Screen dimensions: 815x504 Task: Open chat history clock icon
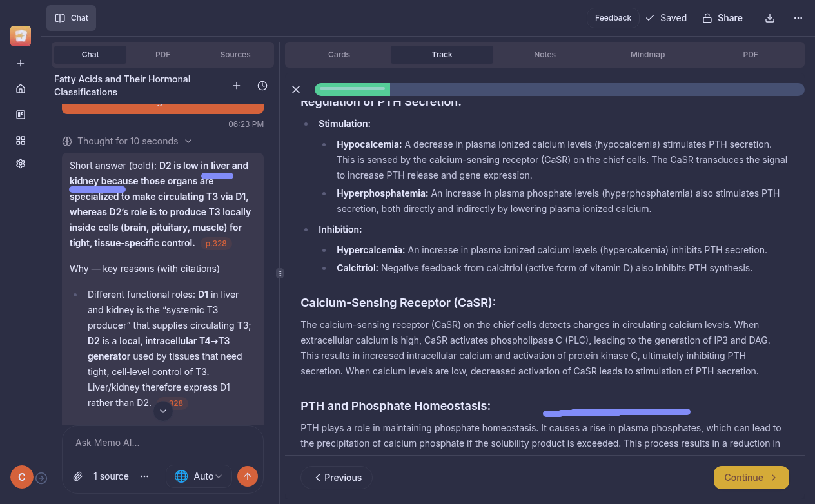point(262,86)
